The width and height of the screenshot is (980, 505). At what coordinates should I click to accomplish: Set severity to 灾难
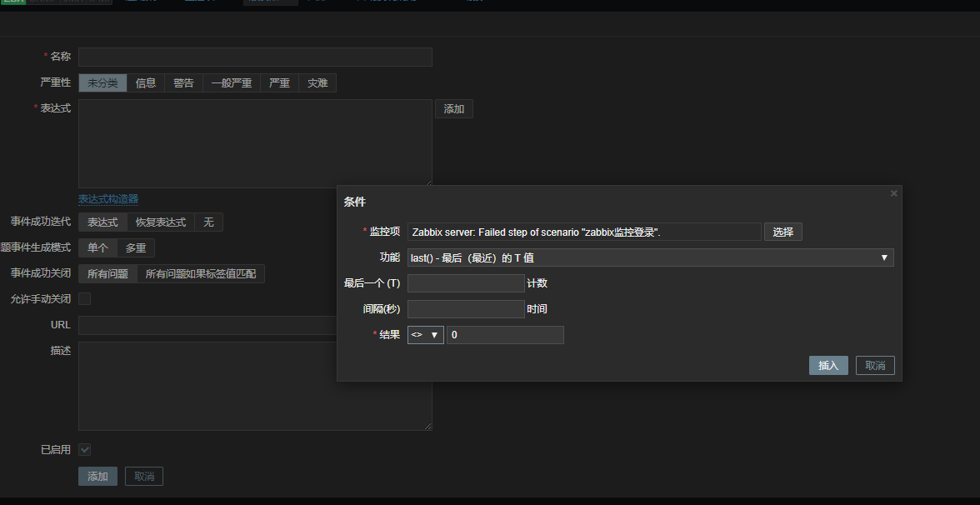[317, 83]
